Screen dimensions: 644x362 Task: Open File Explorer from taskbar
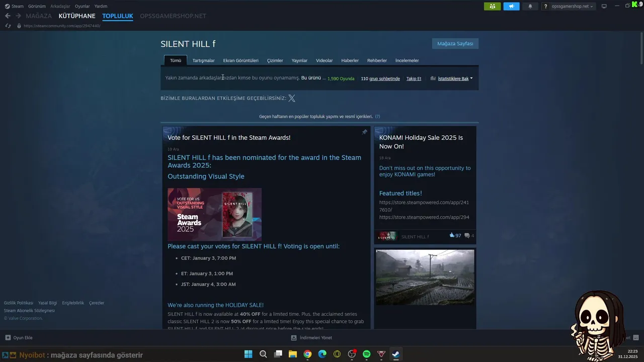point(292,354)
